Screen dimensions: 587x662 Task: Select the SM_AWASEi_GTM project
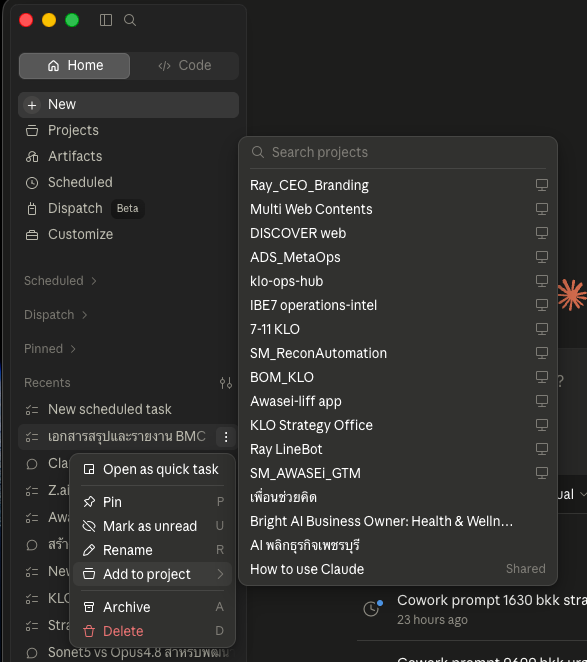398,474
